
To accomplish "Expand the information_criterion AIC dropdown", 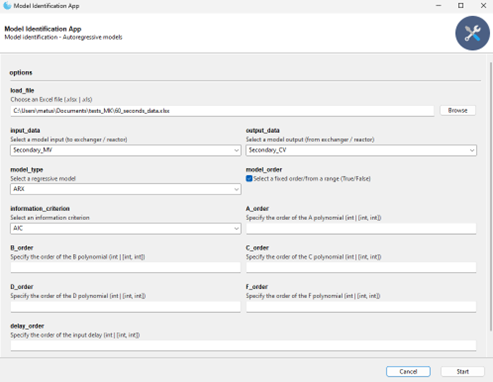I will (x=126, y=229).
